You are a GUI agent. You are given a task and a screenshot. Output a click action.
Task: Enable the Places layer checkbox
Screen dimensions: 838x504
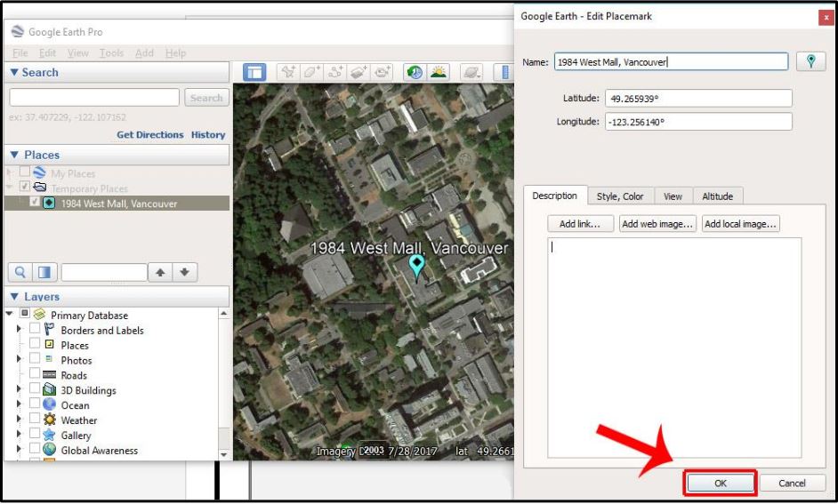35,343
